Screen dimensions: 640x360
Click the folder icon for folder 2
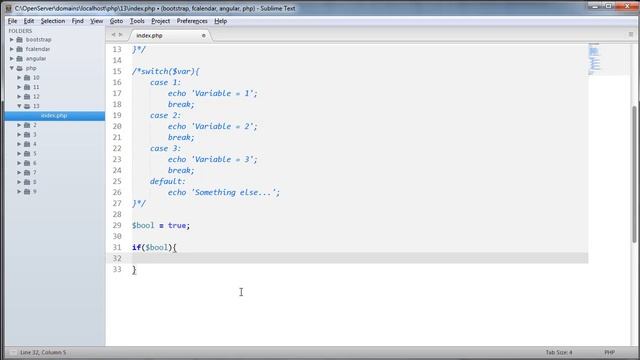(x=27, y=125)
